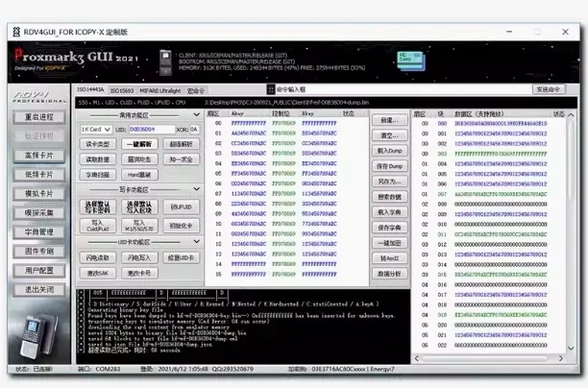Open 字典管理 in the sidebar
Image resolution: width=588 pixels, height=388 pixels.
click(39, 232)
